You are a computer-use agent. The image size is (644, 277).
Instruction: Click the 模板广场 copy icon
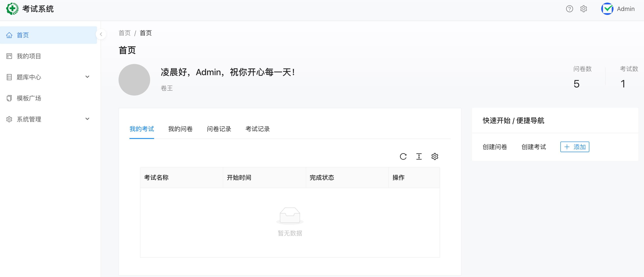pyautogui.click(x=9, y=98)
